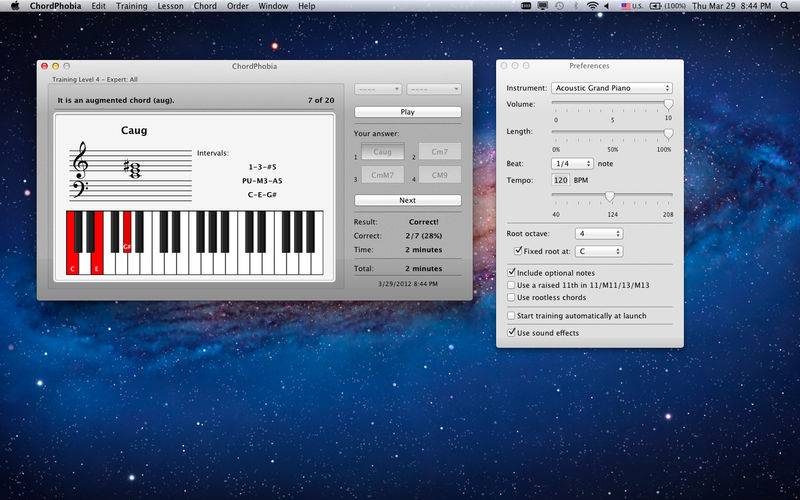Choose the Cm7 answer button
This screenshot has height=500, width=800.
coord(439,152)
